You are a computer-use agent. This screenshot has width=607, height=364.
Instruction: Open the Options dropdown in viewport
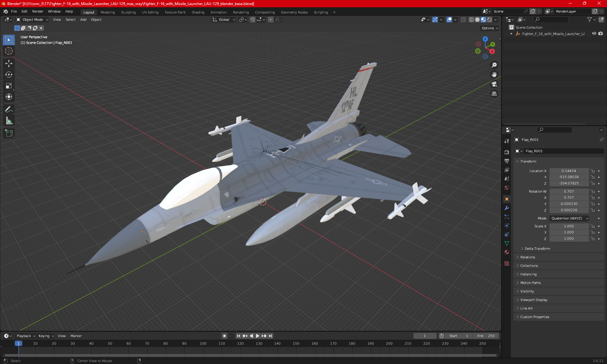(x=490, y=28)
